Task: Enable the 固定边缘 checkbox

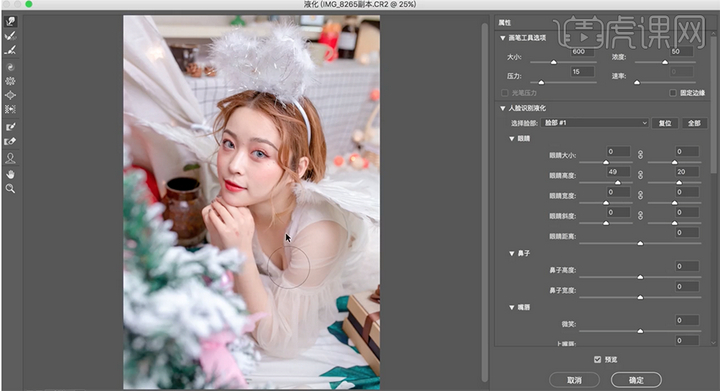Action: tap(673, 93)
